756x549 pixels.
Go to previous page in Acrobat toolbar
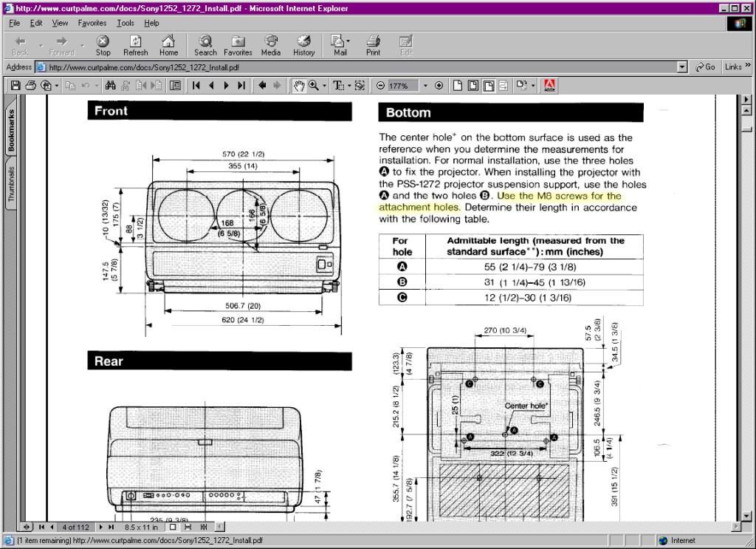[x=211, y=86]
